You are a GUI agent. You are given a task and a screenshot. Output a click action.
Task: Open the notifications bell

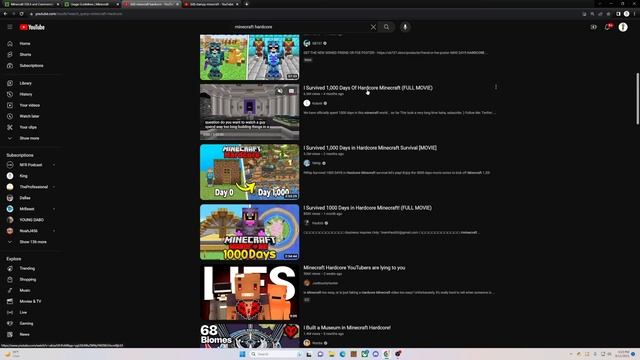pos(608,27)
